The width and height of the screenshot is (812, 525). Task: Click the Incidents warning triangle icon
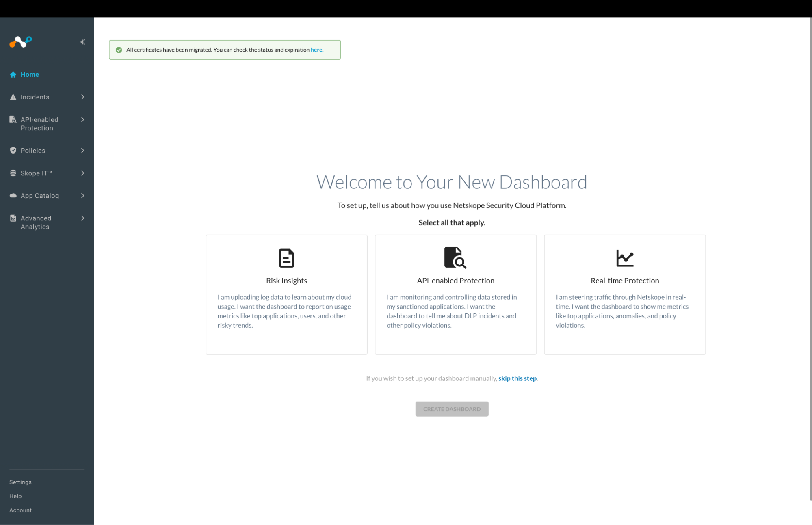pyautogui.click(x=13, y=97)
